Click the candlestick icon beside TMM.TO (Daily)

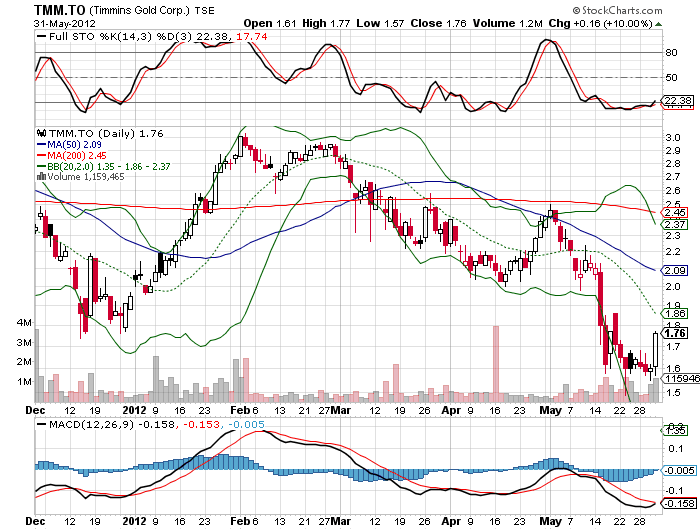pyautogui.click(x=42, y=133)
